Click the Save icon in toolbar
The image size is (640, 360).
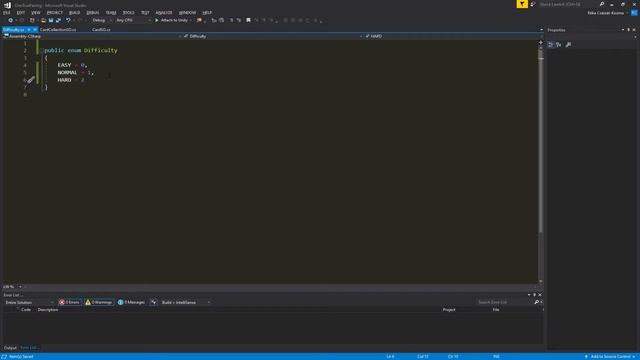[51, 20]
